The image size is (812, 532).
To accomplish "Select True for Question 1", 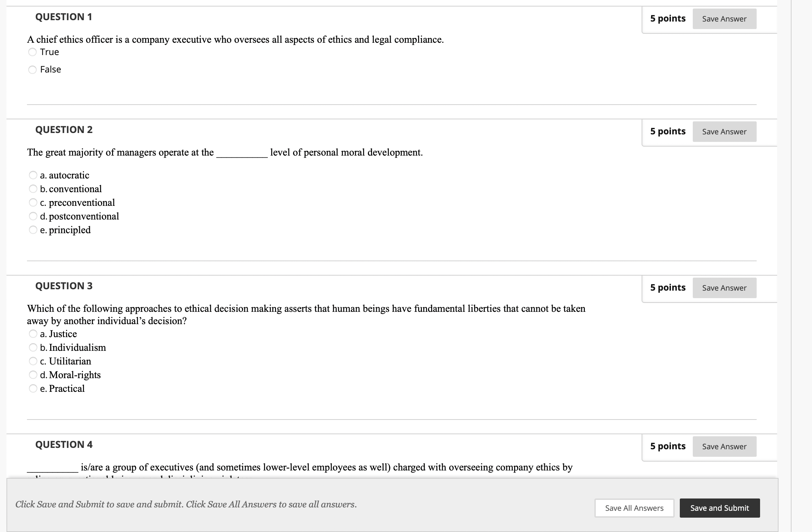I will 32,52.
